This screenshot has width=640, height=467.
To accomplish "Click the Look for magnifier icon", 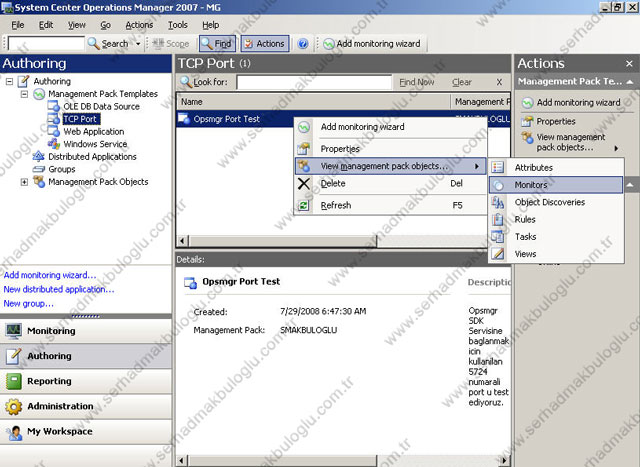I will pyautogui.click(x=186, y=82).
